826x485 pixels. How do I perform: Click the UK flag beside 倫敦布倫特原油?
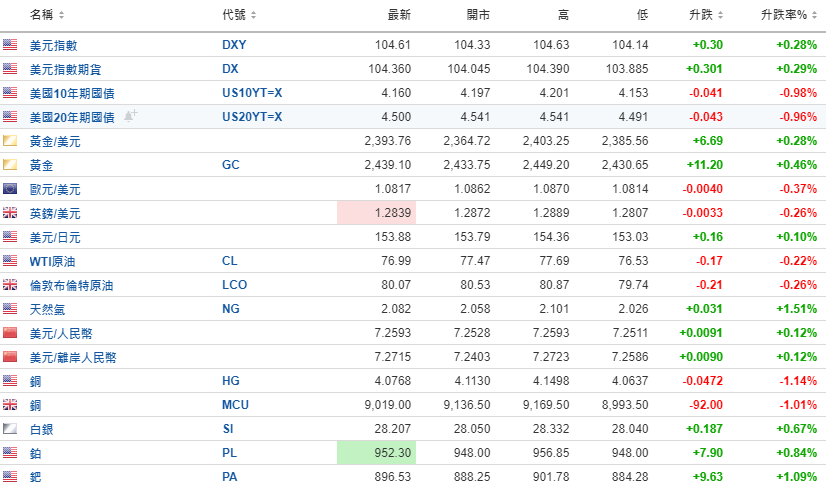pos(11,285)
